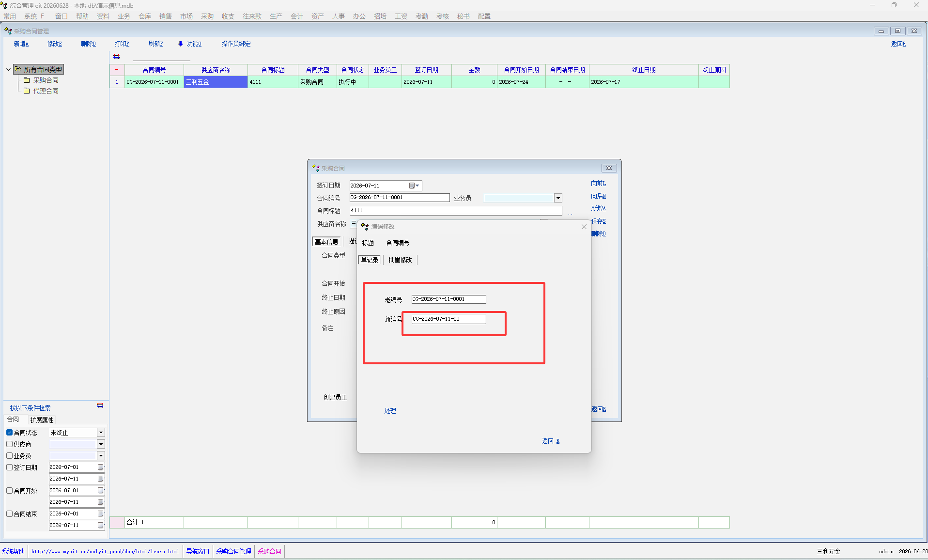Image resolution: width=928 pixels, height=560 pixels.
Task: Click 保存S in 采购合同 dialog
Action: click(599, 221)
